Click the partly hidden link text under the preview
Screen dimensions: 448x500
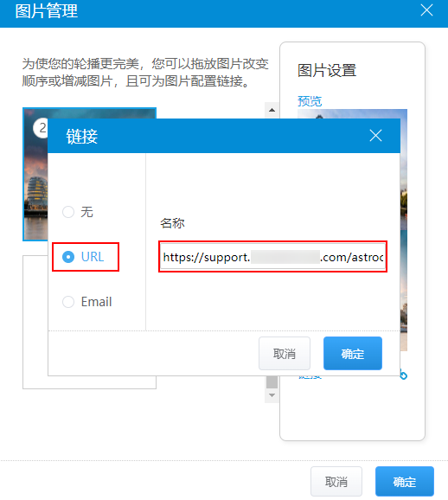(310, 377)
